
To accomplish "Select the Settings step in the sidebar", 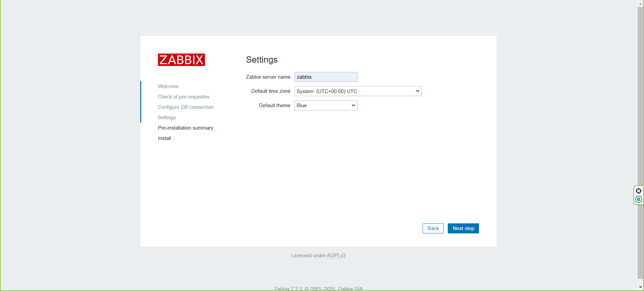I will click(x=167, y=118).
